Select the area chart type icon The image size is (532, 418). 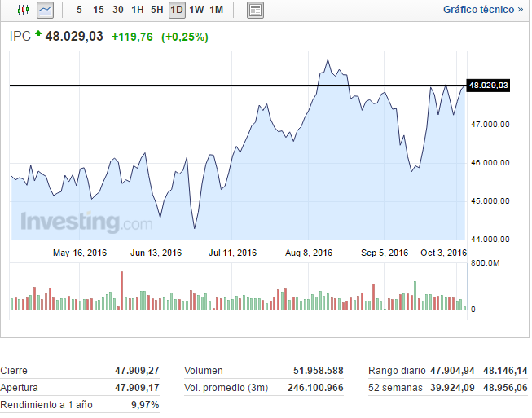pyautogui.click(x=45, y=10)
